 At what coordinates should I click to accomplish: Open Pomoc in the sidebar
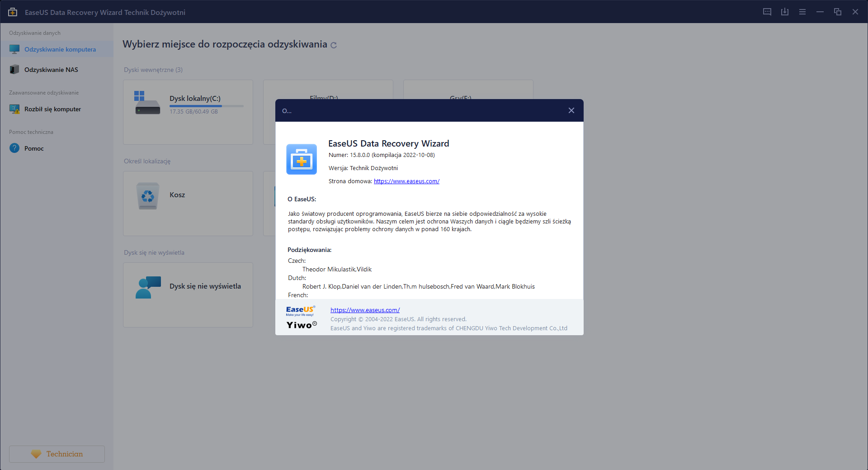57,148
